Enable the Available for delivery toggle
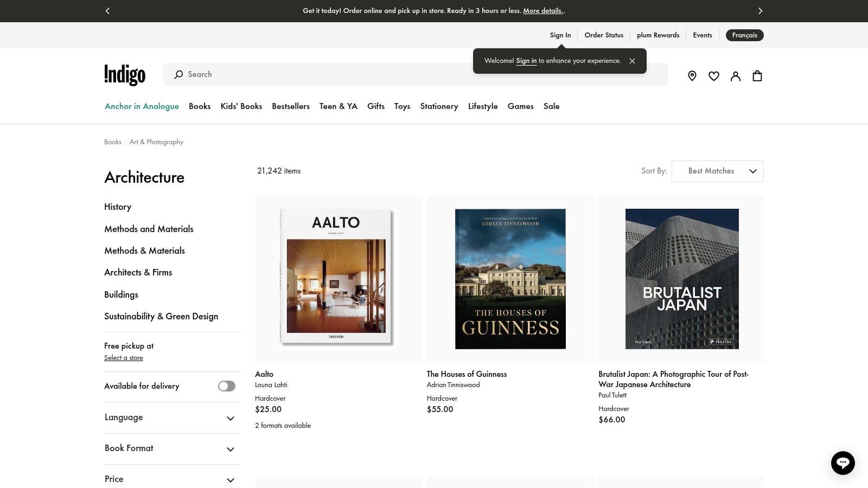The width and height of the screenshot is (868, 488). (226, 386)
